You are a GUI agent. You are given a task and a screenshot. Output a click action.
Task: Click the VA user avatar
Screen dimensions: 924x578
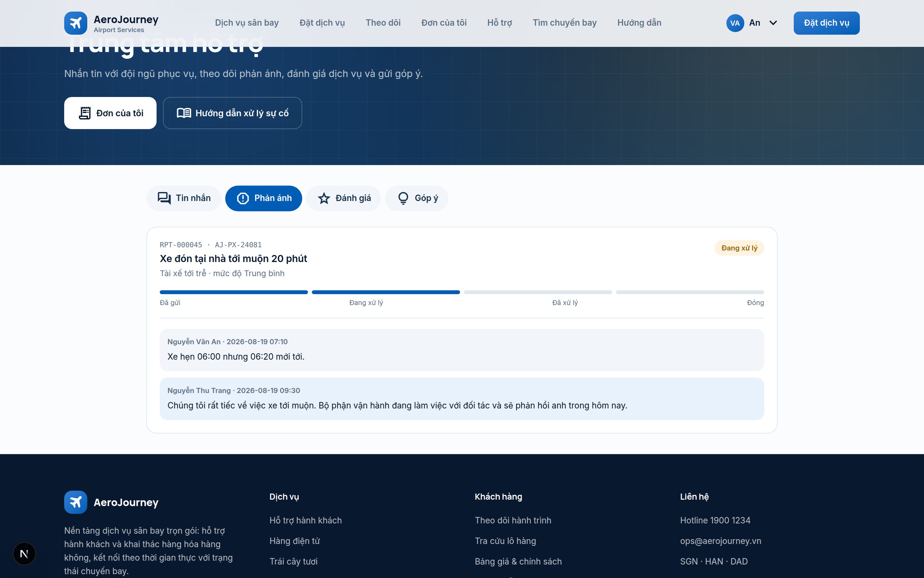[735, 23]
